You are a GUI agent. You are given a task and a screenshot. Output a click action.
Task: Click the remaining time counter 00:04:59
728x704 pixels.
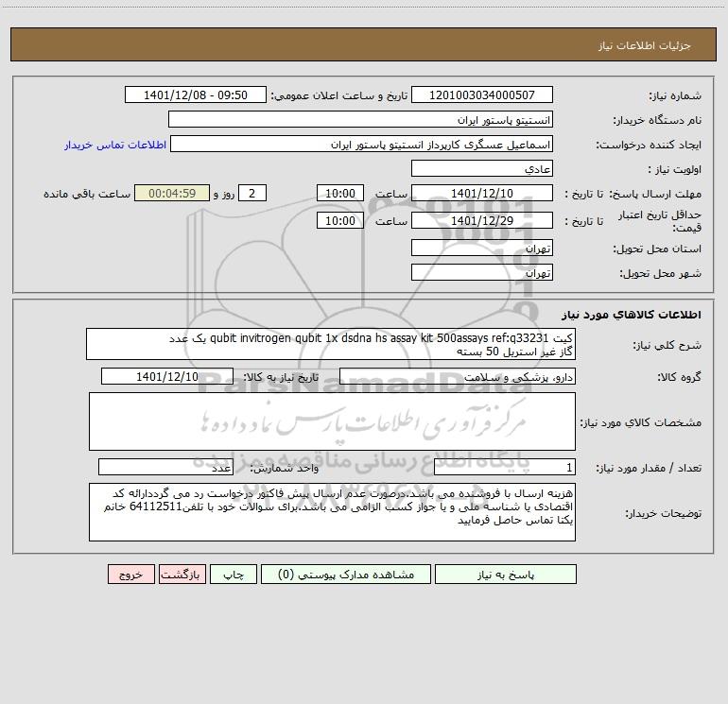[x=172, y=193]
